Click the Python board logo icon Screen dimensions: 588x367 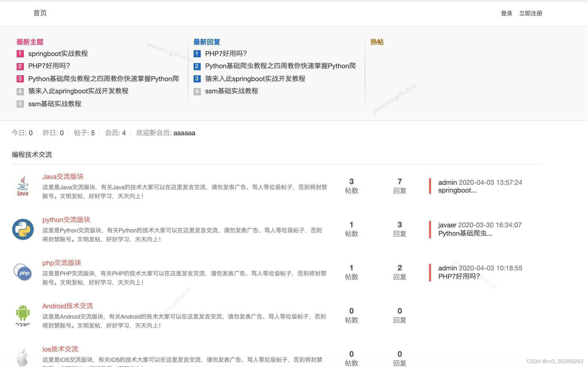click(23, 229)
